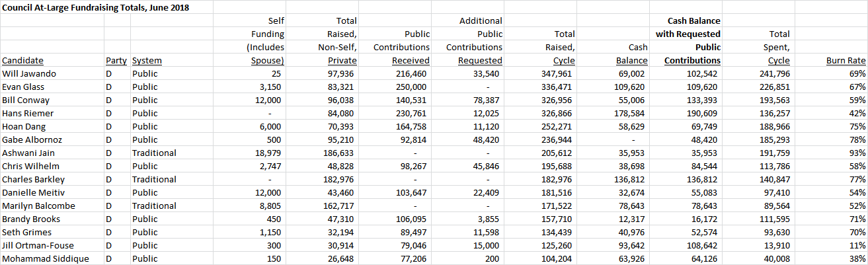This screenshot has height=265, width=868.
Task: Select Mohammad Siddique name cell
Action: (52, 258)
